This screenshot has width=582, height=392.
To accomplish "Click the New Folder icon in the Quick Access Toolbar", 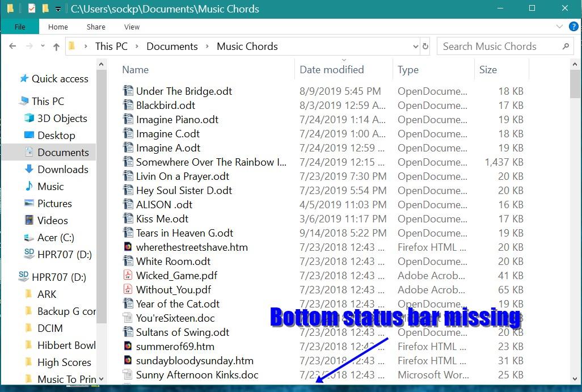I will 46,9.
